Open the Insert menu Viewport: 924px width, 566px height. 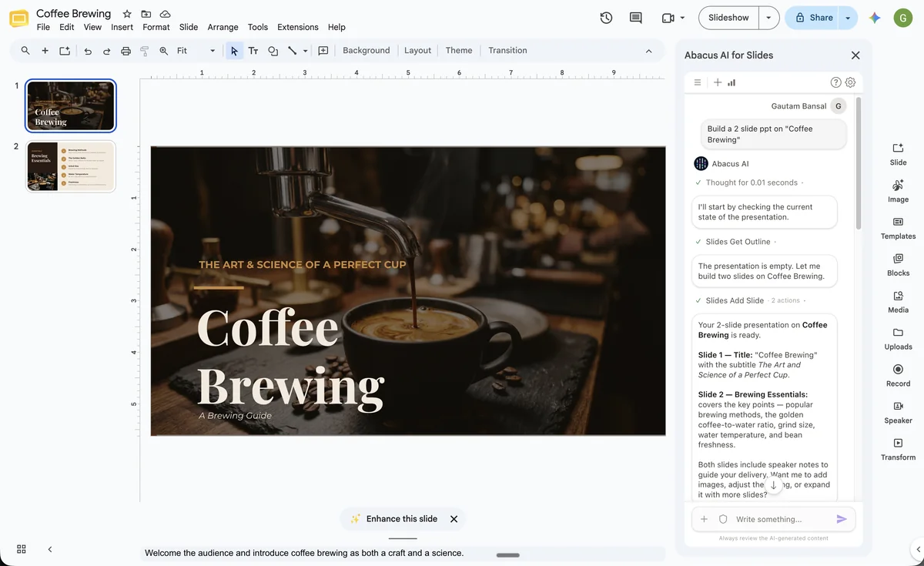[x=122, y=27]
